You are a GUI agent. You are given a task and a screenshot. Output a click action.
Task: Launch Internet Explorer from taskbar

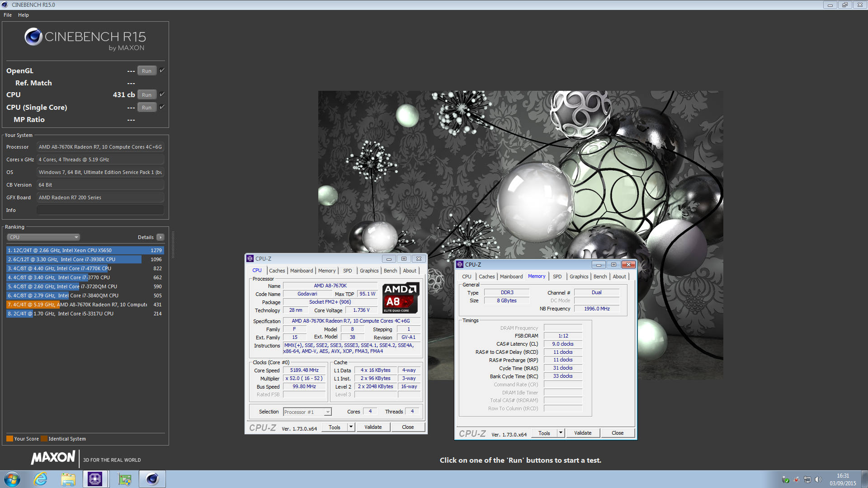tap(41, 479)
